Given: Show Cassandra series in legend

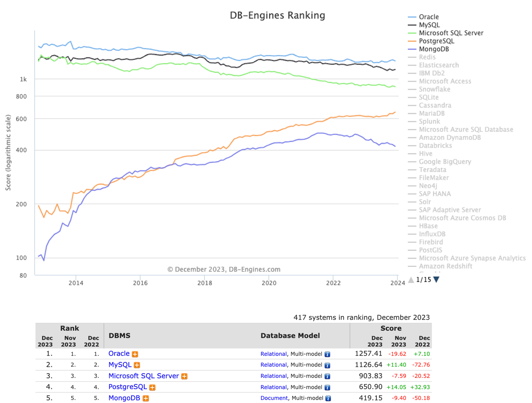Looking at the screenshot, I should click(430, 106).
